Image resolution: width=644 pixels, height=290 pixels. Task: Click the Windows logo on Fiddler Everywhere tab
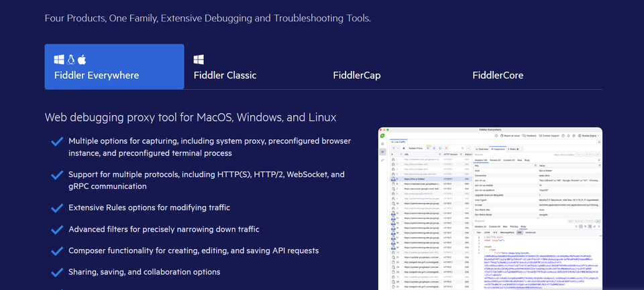click(59, 60)
